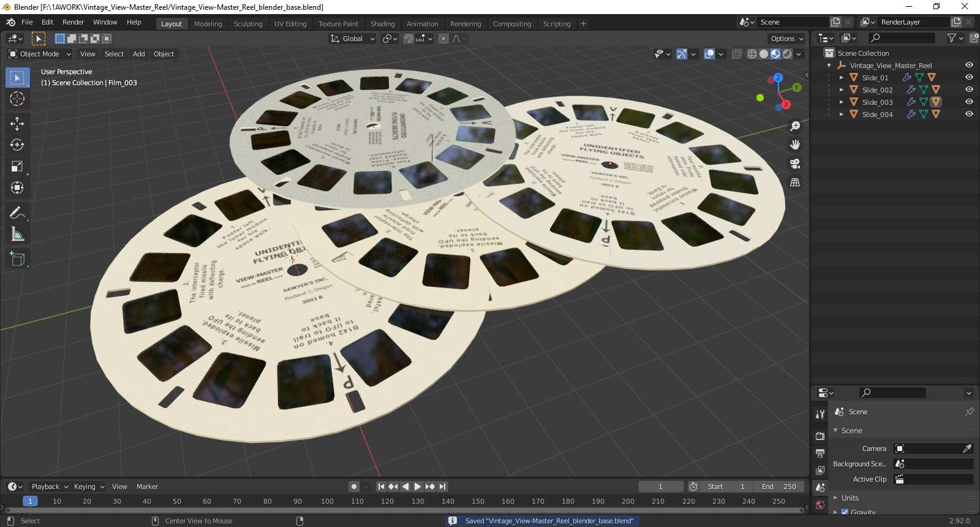Open the outliner filter funnel
Image resolution: width=980 pixels, height=527 pixels.
point(952,38)
